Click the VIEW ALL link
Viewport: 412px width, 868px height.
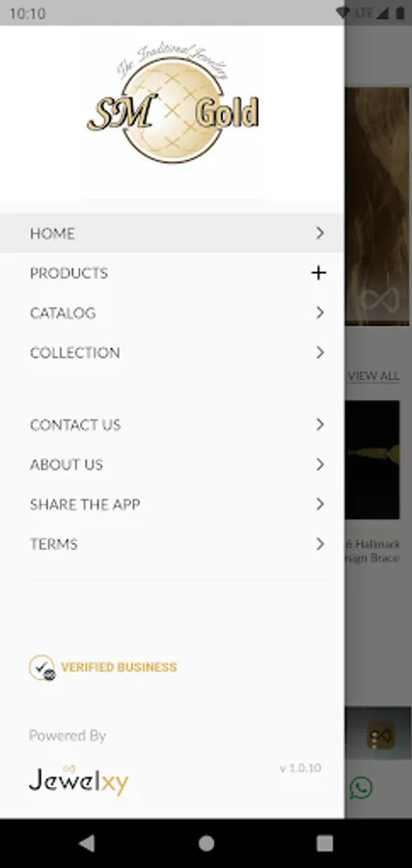(x=373, y=376)
